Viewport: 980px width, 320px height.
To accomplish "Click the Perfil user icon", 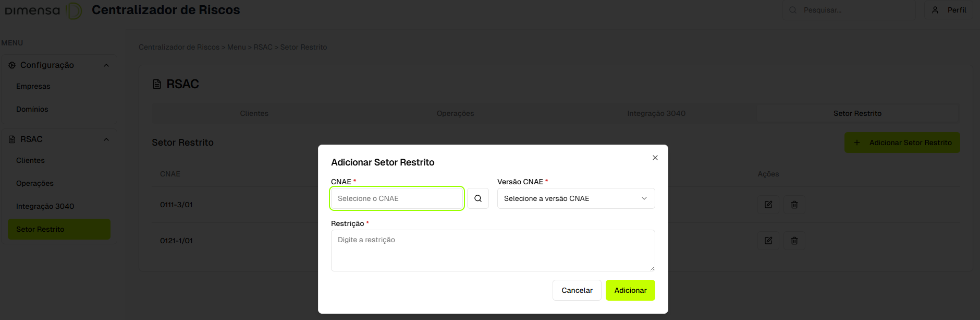I will (935, 10).
